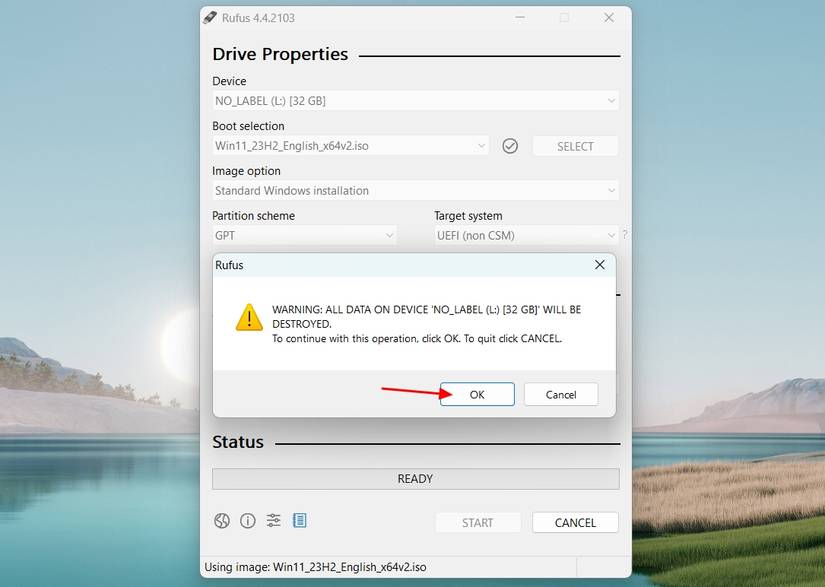Click the Target system help question mark
Image resolution: width=825 pixels, height=587 pixels.
point(624,235)
